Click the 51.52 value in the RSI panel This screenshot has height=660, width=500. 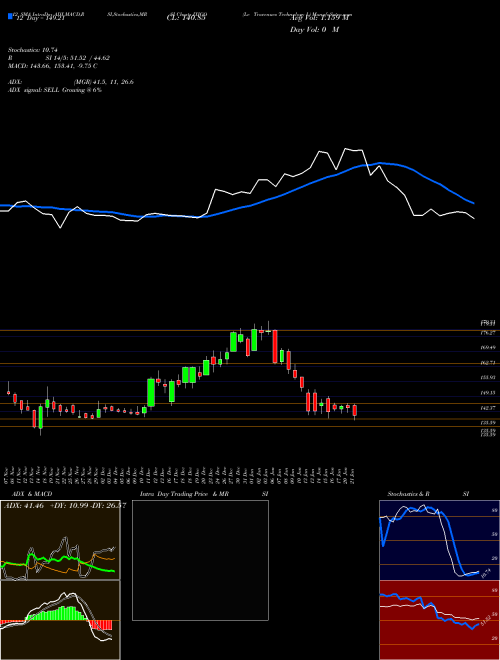point(486,622)
